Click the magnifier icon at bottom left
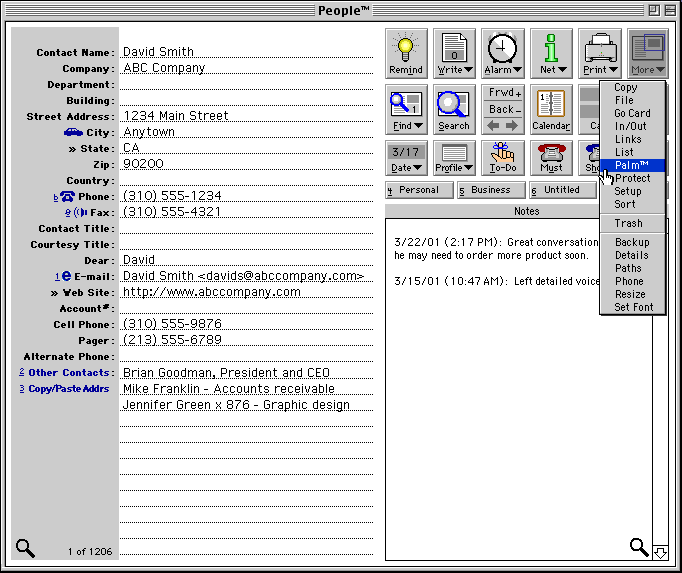This screenshot has height=573, width=682. 25,547
